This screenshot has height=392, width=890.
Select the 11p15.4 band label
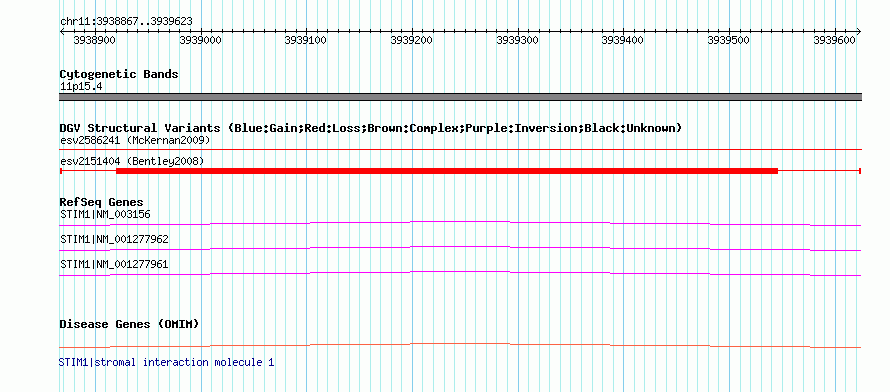[81, 87]
